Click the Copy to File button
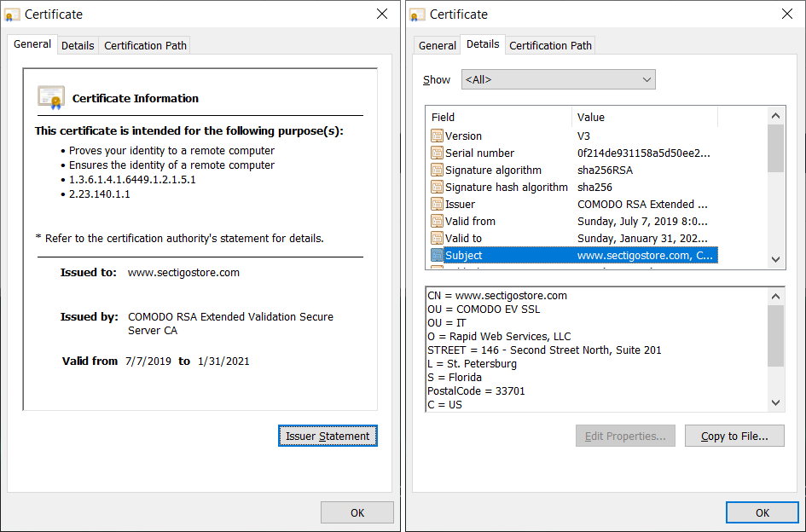This screenshot has height=532, width=806. (734, 436)
